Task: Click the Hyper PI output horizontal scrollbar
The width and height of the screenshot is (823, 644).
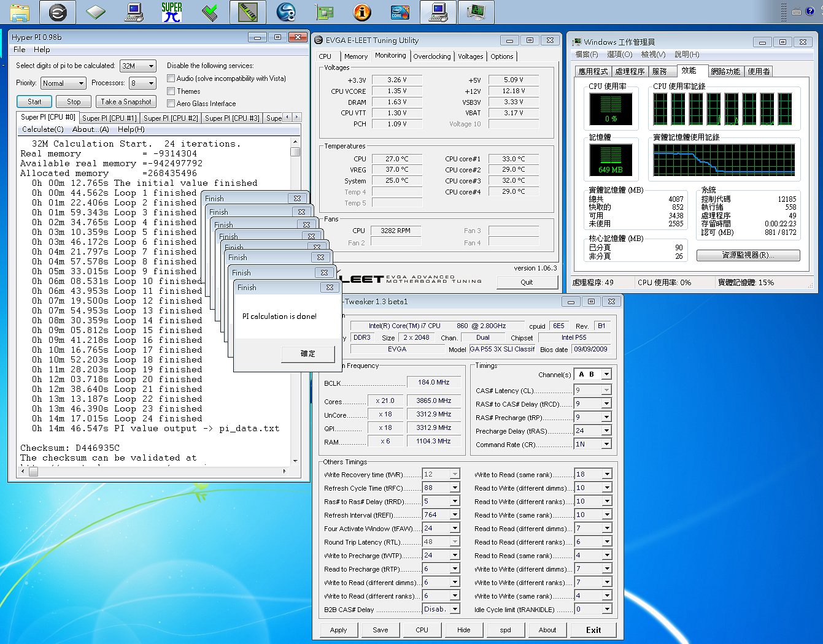Action: pyautogui.click(x=153, y=472)
